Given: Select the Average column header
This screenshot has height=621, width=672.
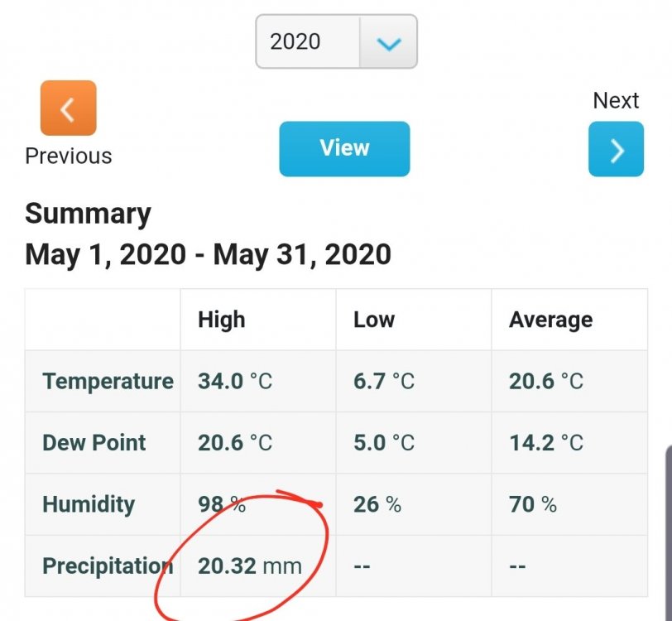Looking at the screenshot, I should [x=550, y=320].
